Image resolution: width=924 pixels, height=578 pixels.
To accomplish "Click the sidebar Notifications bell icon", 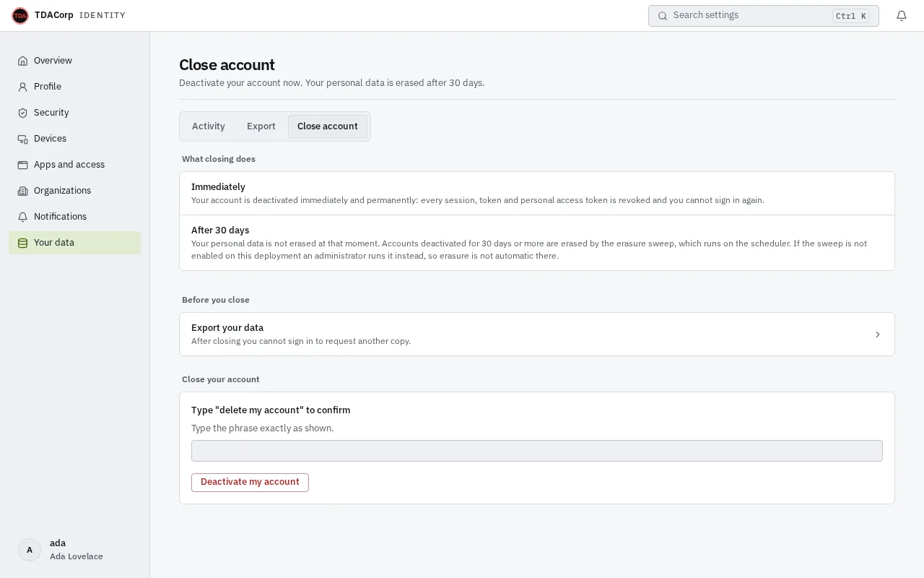I will tap(22, 217).
